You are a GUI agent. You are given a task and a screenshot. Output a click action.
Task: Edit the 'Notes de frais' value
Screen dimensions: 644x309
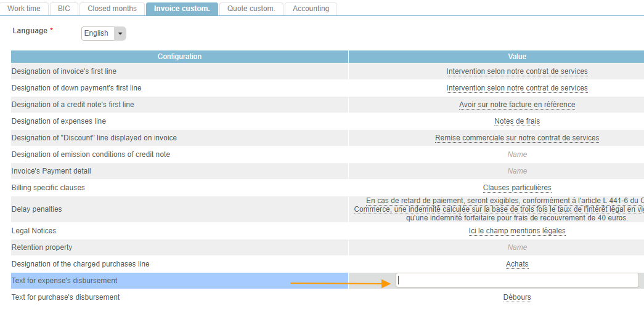pyautogui.click(x=516, y=121)
